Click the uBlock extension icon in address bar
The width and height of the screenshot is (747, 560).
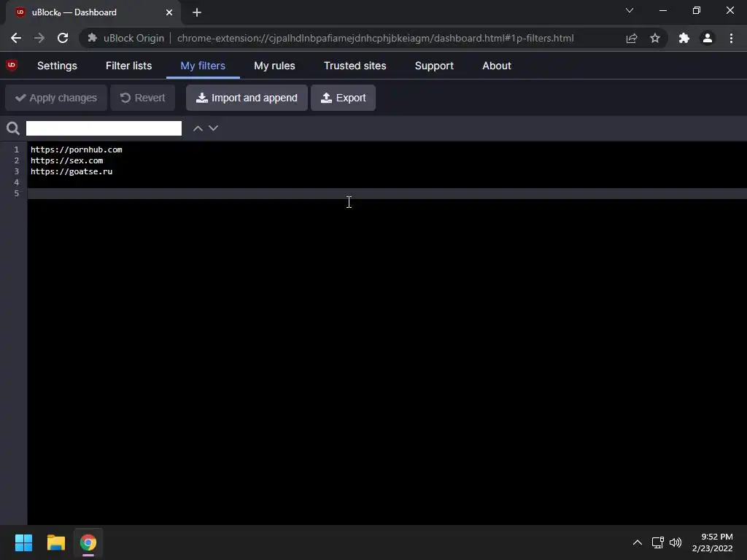coord(93,38)
